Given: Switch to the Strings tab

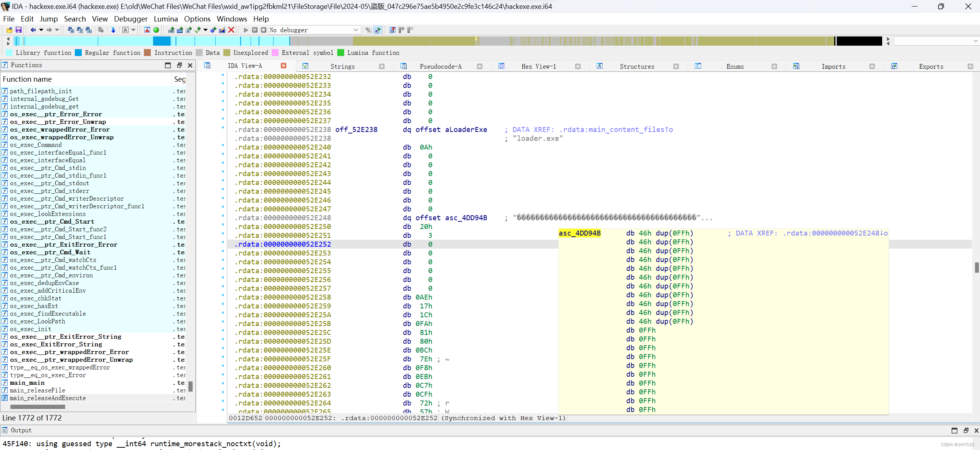Looking at the screenshot, I should (x=343, y=66).
